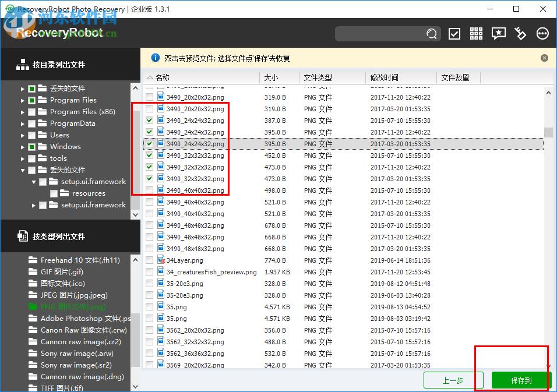Click the select-all checkbox icon in toolbar

pyautogui.click(x=454, y=33)
